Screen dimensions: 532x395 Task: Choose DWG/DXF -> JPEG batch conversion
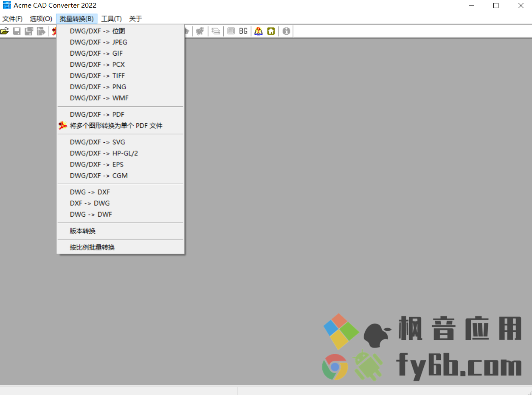tap(121, 42)
